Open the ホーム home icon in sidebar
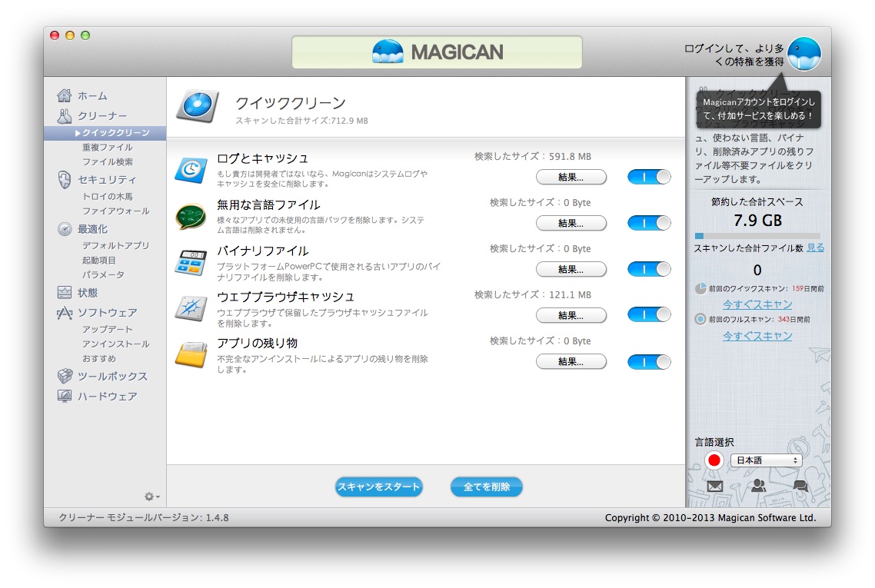Screen dimensions: 875x588 point(64,95)
